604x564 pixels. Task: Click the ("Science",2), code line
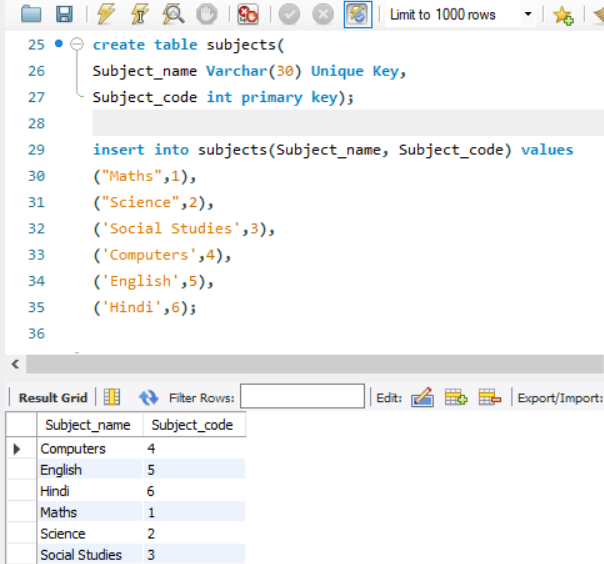coord(153,202)
